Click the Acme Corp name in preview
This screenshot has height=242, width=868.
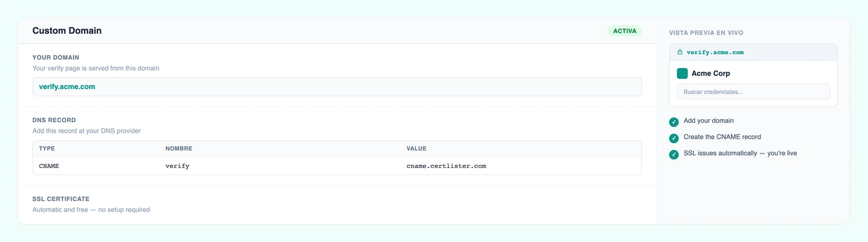[x=711, y=73]
